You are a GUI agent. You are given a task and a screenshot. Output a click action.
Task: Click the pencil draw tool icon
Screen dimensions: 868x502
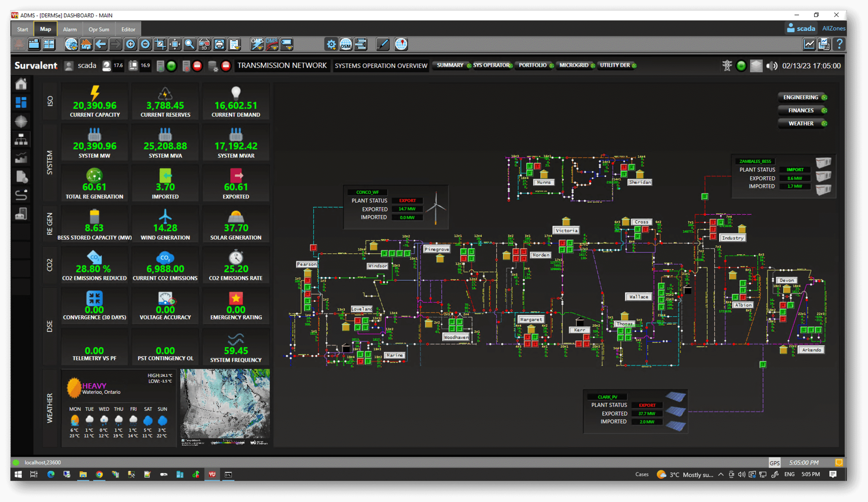(383, 44)
